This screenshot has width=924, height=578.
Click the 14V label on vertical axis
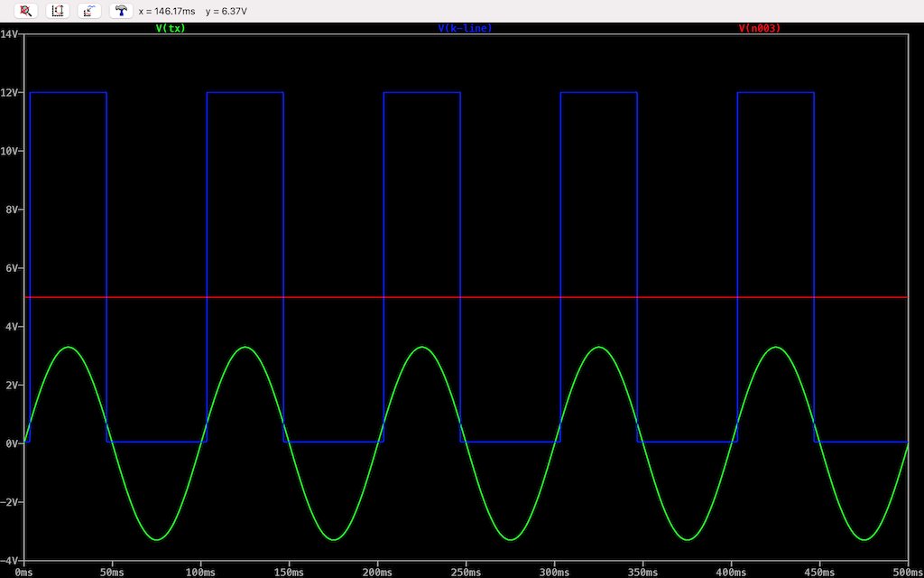[x=11, y=33]
